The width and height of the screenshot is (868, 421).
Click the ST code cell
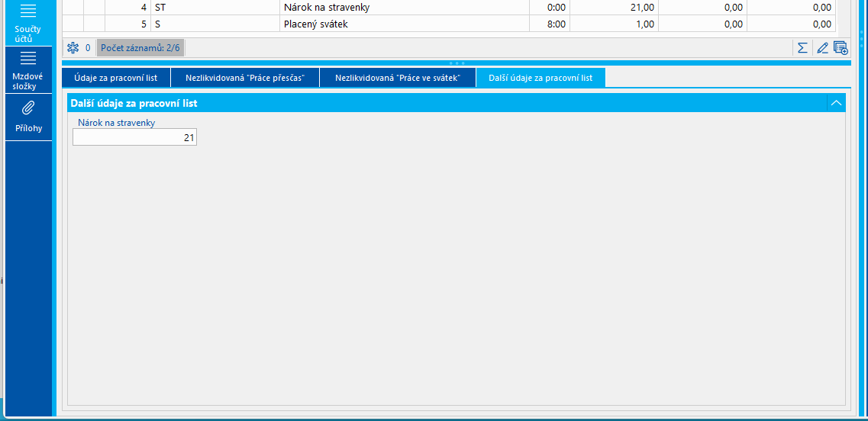coord(215,7)
